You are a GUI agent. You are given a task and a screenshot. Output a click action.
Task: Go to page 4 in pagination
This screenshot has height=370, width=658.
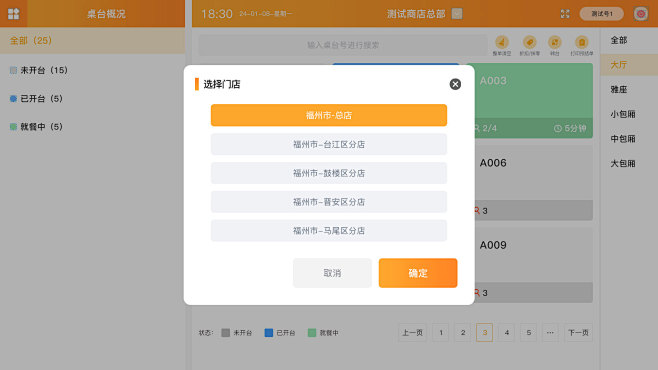[x=507, y=333]
